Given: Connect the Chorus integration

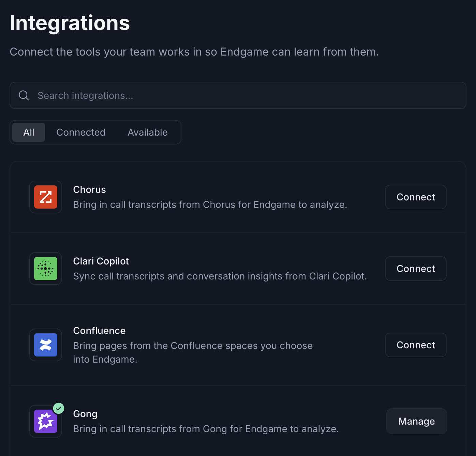Looking at the screenshot, I should coord(416,197).
